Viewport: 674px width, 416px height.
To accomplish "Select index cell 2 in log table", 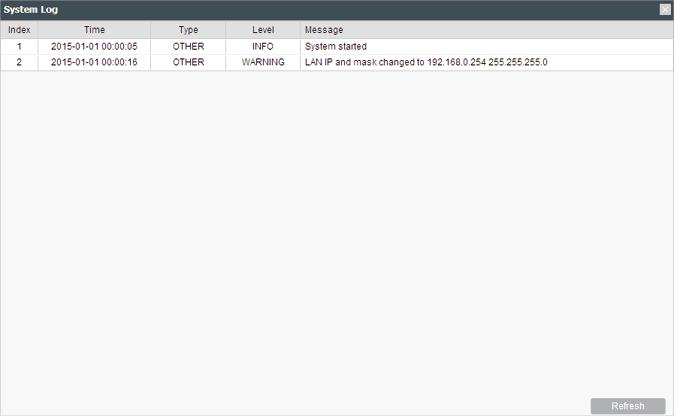I will tap(19, 62).
